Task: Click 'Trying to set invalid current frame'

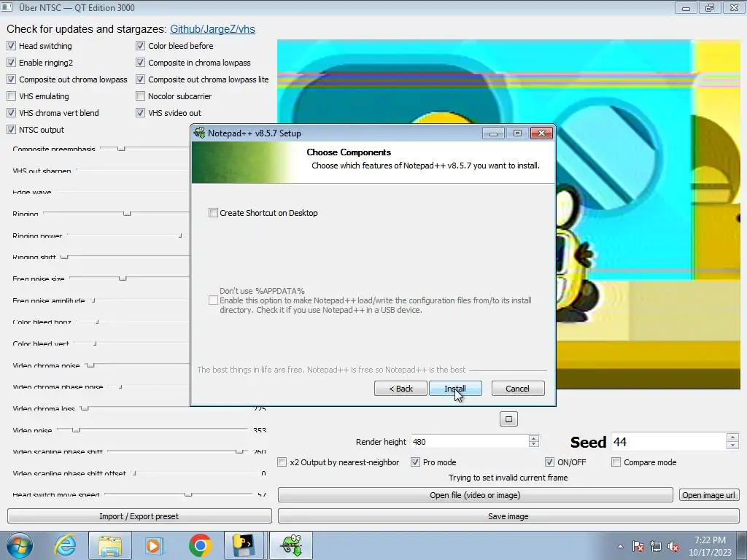Action: 508,478
